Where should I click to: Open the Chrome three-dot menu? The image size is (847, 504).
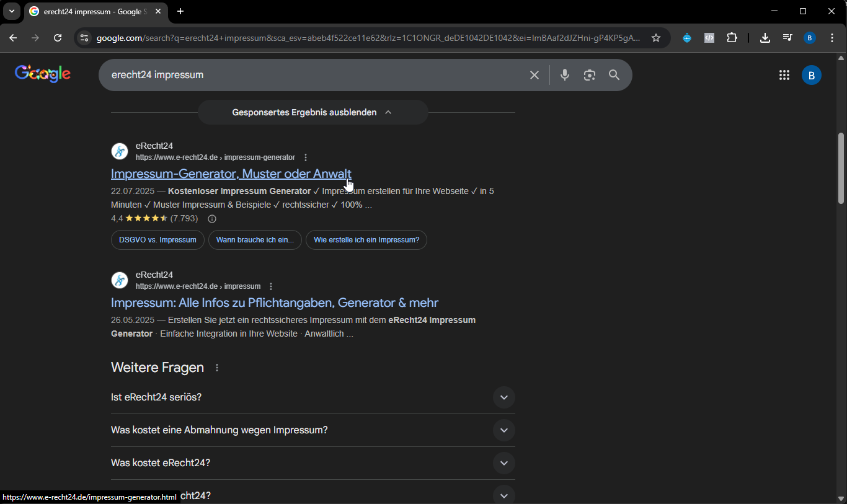click(832, 38)
